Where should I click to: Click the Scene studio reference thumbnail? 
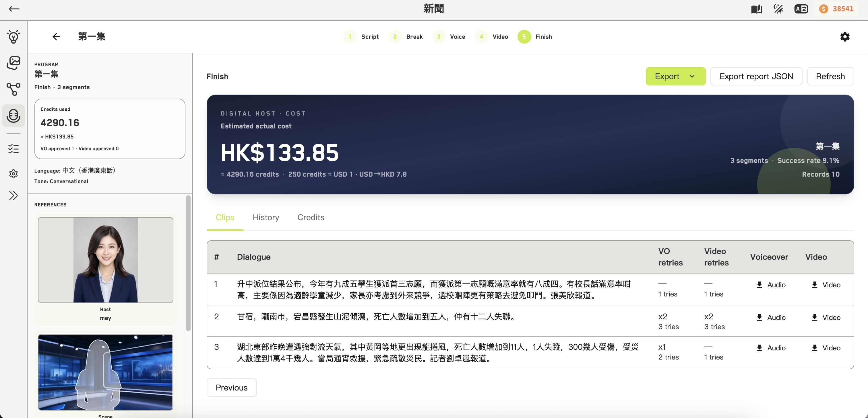coord(105,372)
